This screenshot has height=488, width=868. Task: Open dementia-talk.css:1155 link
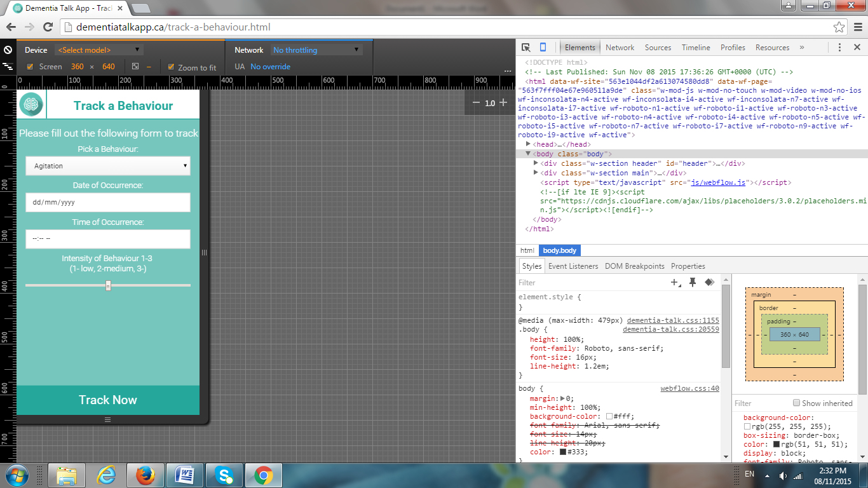coord(673,321)
